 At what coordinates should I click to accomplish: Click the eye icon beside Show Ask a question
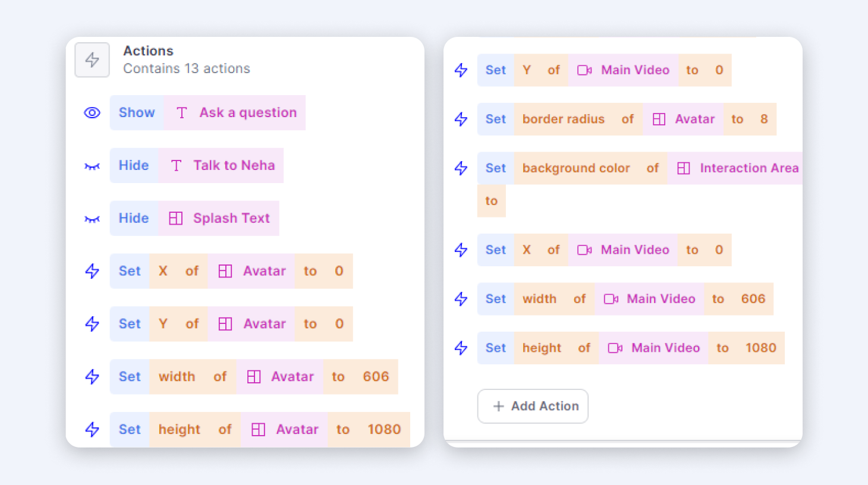click(92, 113)
